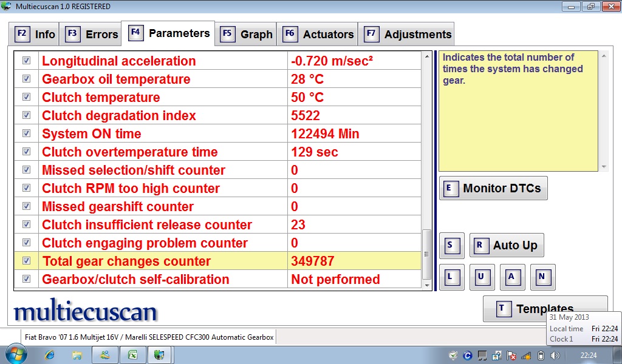Image resolution: width=622 pixels, height=364 pixels.
Task: Open the Windows Start button
Action: click(16, 354)
